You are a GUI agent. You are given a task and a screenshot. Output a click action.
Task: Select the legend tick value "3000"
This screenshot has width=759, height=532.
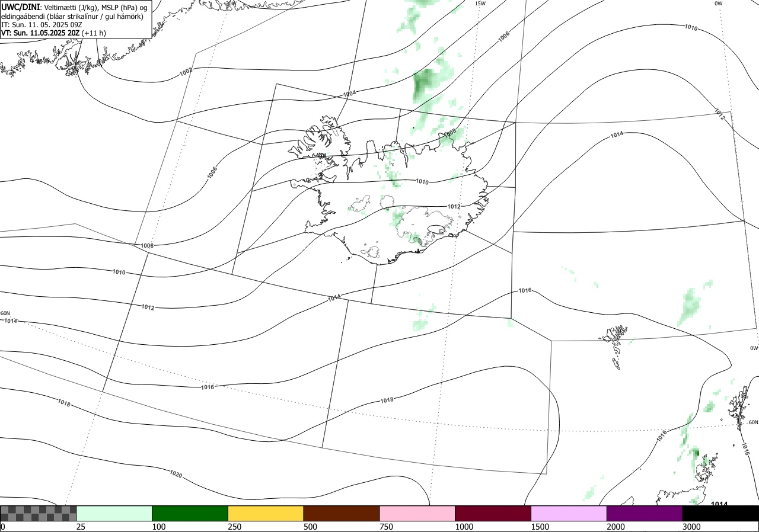[691, 527]
